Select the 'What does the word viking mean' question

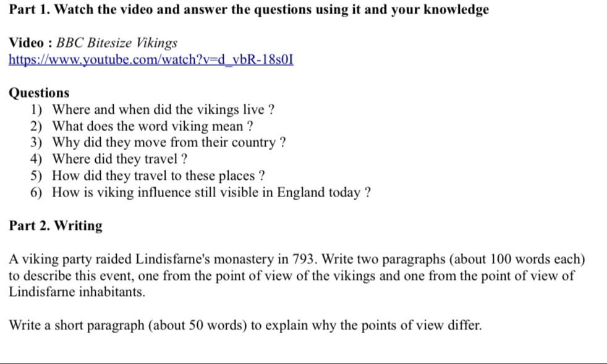pos(153,127)
